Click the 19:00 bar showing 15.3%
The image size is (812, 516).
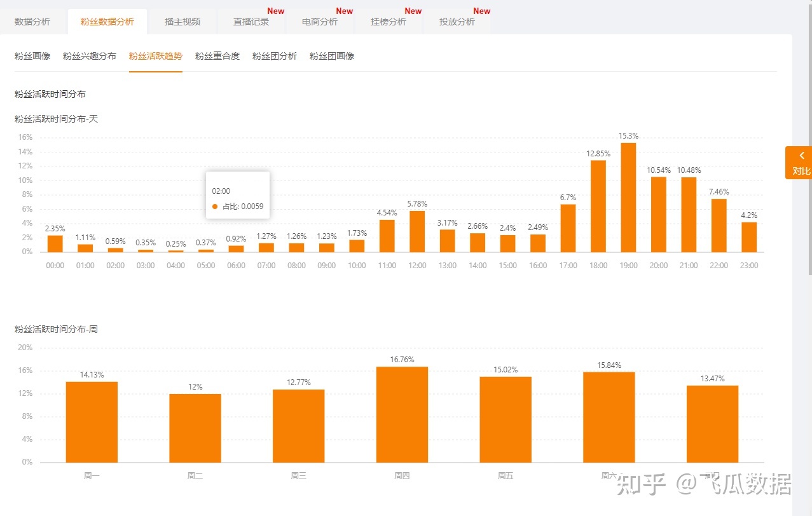click(628, 198)
